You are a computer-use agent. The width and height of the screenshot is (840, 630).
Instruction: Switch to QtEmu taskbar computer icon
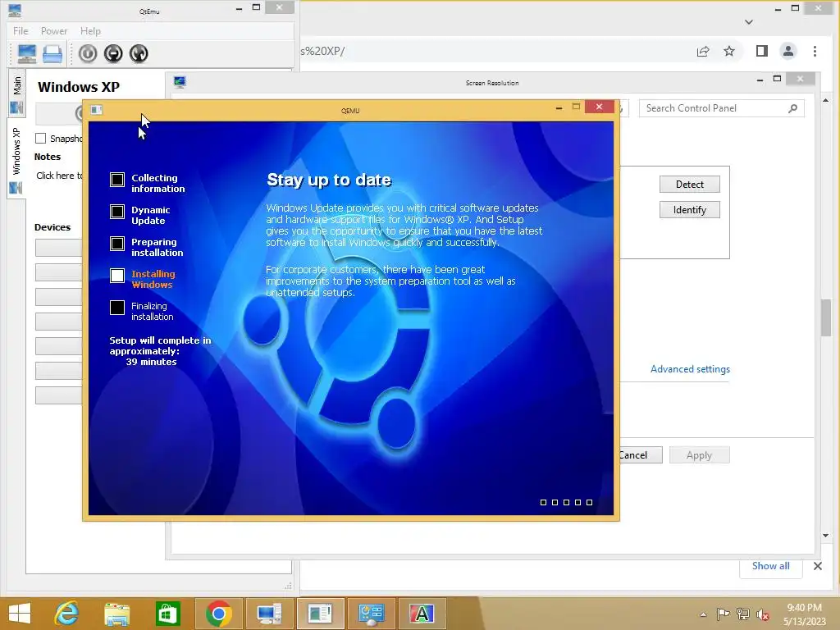tap(269, 614)
